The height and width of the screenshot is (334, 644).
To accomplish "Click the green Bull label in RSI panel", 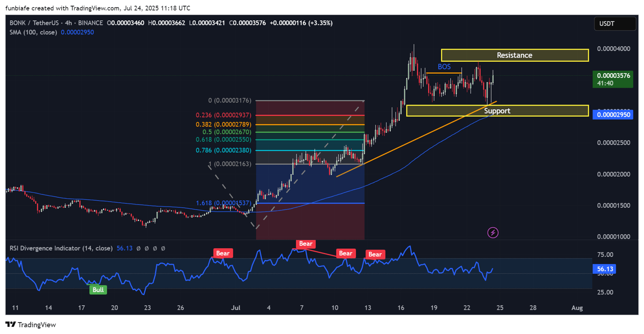I will 98,290.
